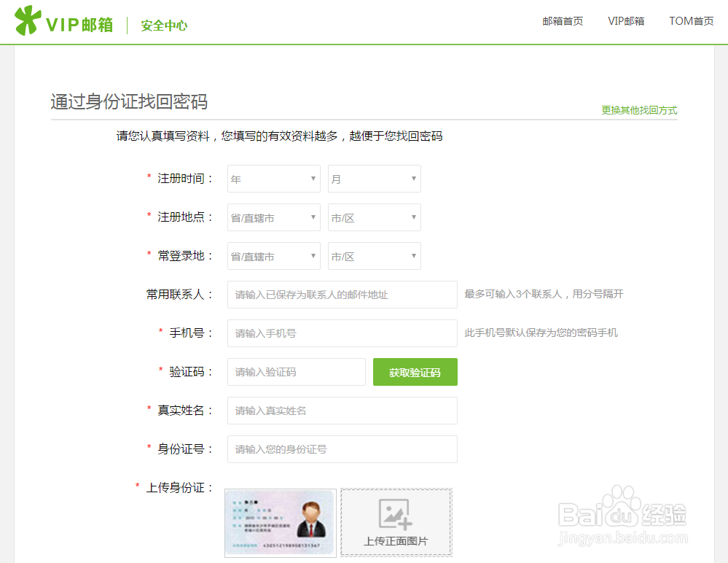Click the 真实姓名 real name input field
Screen dimensions: 728x563
[x=342, y=411]
